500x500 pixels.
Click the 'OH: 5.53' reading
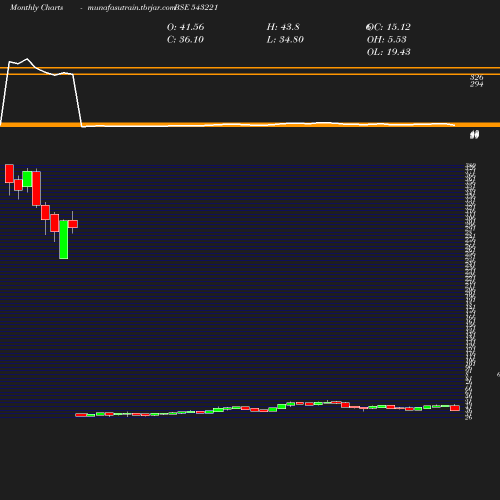pyautogui.click(x=387, y=40)
